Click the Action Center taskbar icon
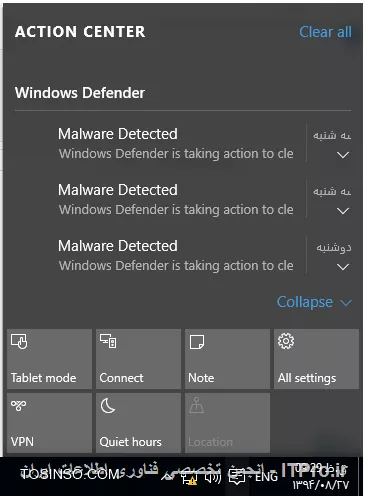 click(x=237, y=477)
